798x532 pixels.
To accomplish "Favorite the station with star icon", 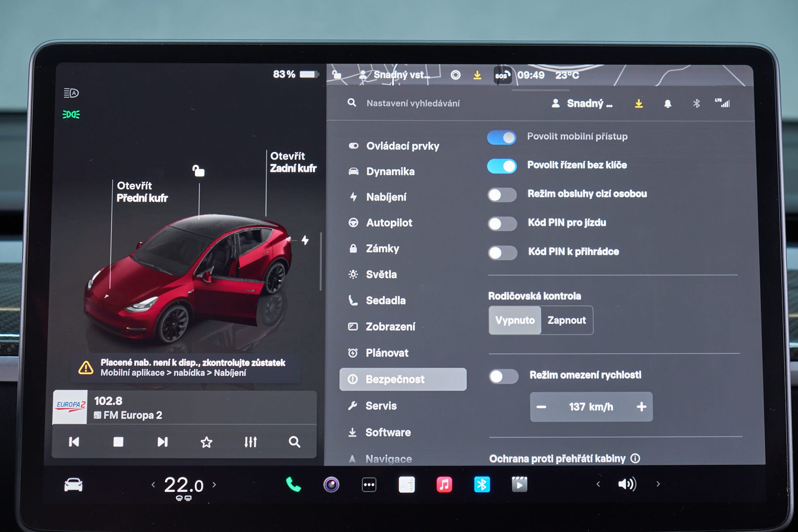I will (x=206, y=442).
